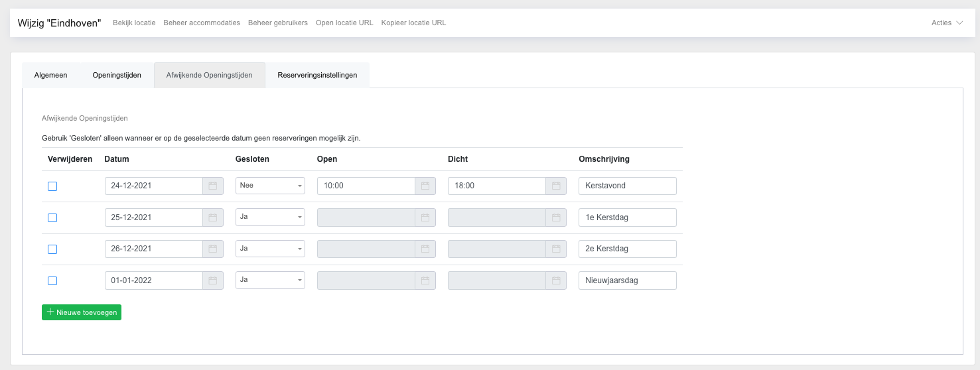This screenshot has height=370, width=980.
Task: Click the Omschrijving field containing Kerstavond
Action: 627,186
